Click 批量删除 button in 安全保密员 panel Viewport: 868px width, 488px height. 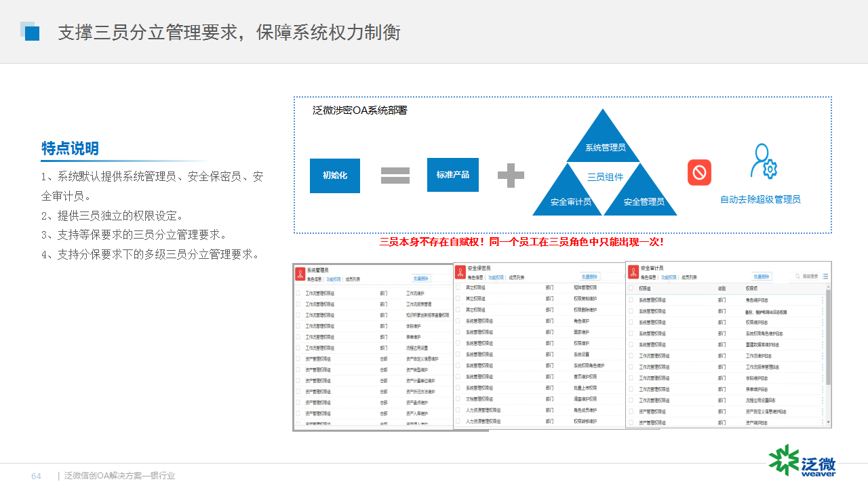(x=591, y=277)
